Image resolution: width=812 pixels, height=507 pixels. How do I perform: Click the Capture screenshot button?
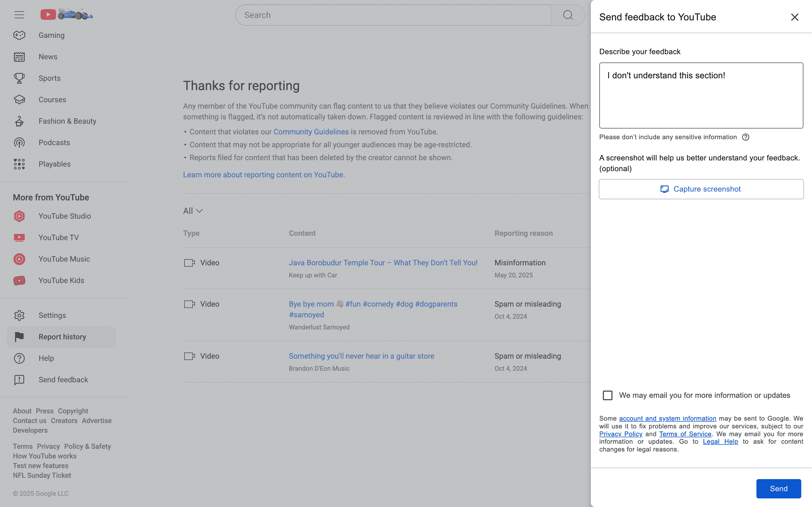(x=701, y=189)
